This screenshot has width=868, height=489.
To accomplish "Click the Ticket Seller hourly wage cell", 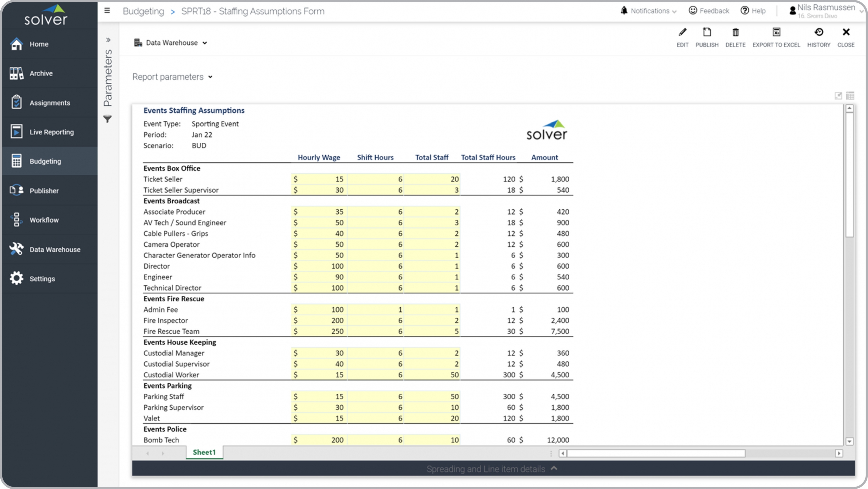I will [319, 179].
